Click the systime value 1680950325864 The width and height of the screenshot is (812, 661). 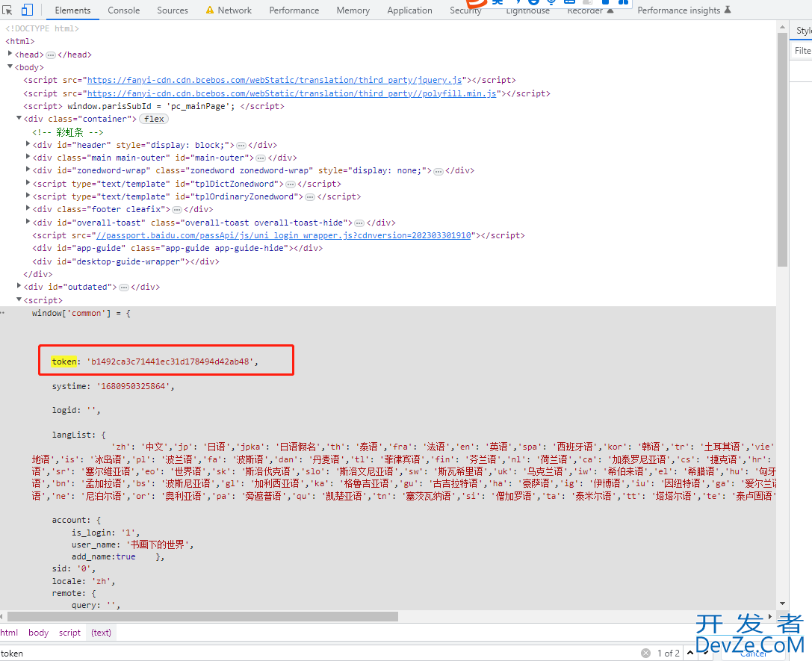[x=134, y=387]
